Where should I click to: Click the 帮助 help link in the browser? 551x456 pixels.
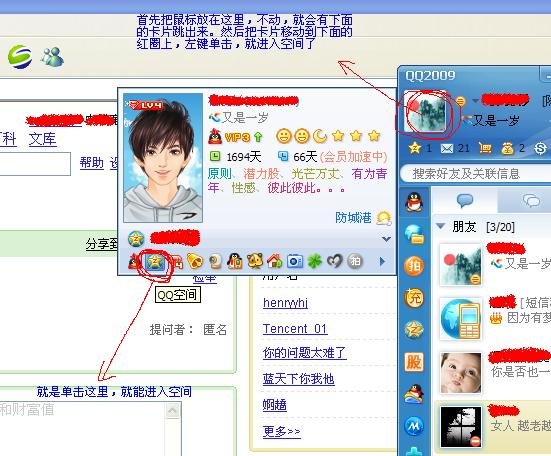pos(91,163)
